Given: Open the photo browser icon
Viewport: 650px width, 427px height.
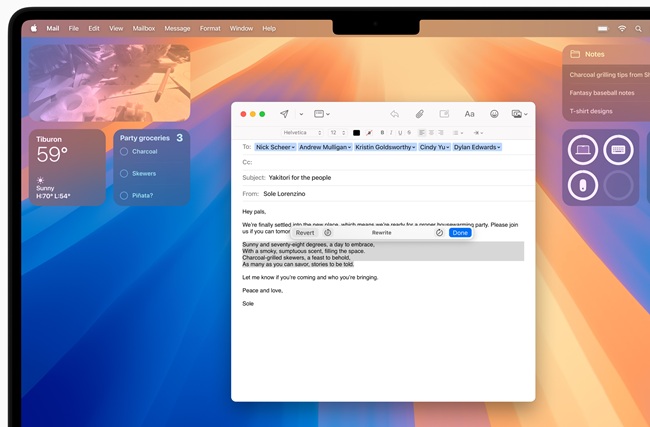Looking at the screenshot, I should click(517, 114).
